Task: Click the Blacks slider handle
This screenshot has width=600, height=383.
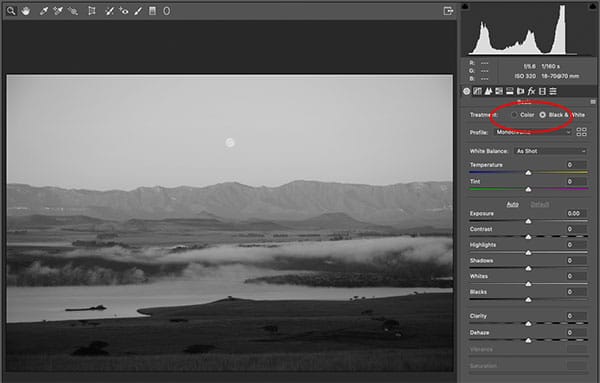Action: click(x=528, y=300)
